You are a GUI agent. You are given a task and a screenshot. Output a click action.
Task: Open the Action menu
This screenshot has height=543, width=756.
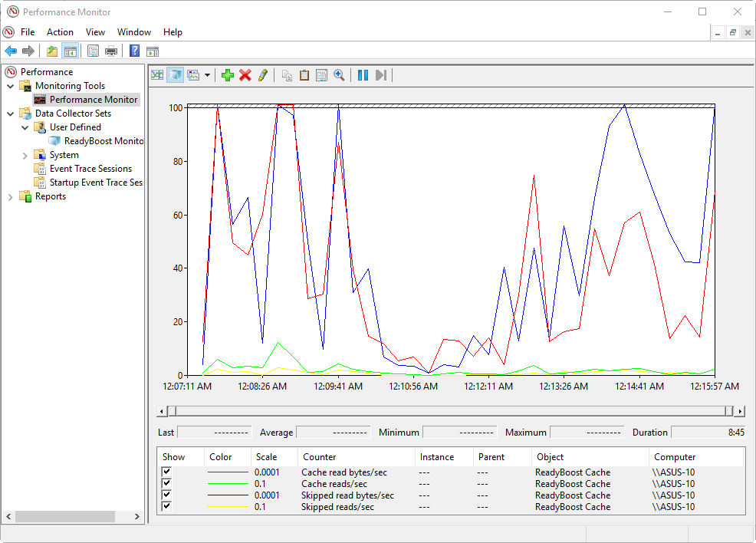60,32
